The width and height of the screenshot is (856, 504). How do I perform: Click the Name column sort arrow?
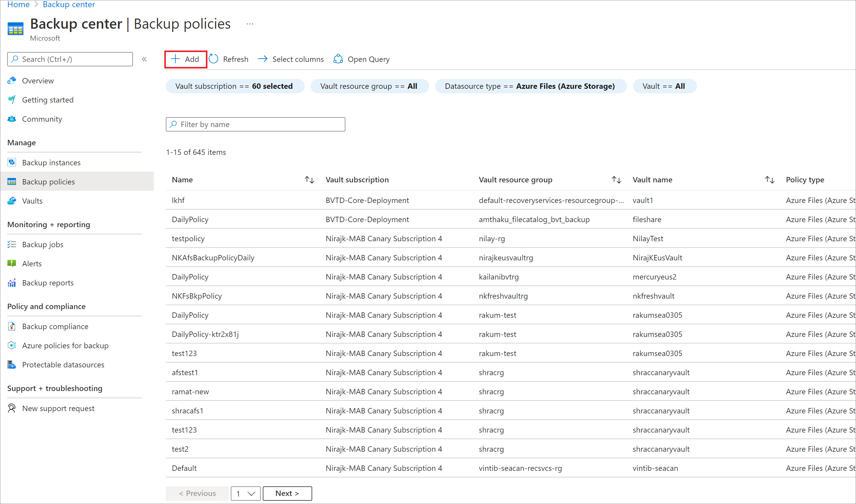click(311, 179)
